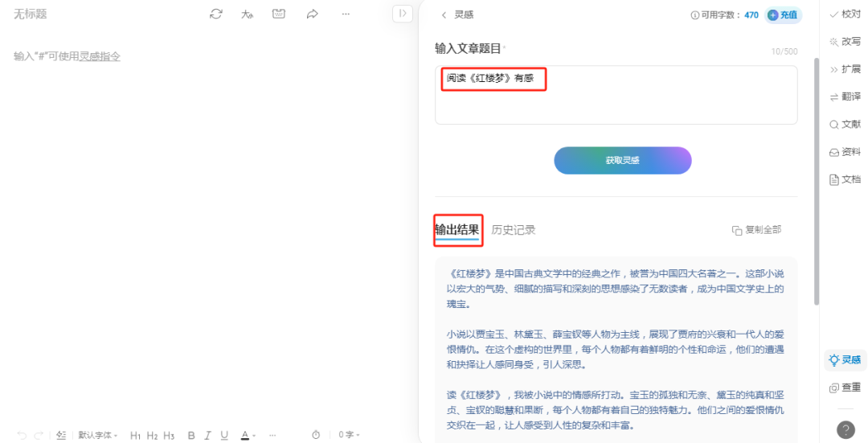Open bottom toolbar more formatting ellipsis

coord(272,435)
